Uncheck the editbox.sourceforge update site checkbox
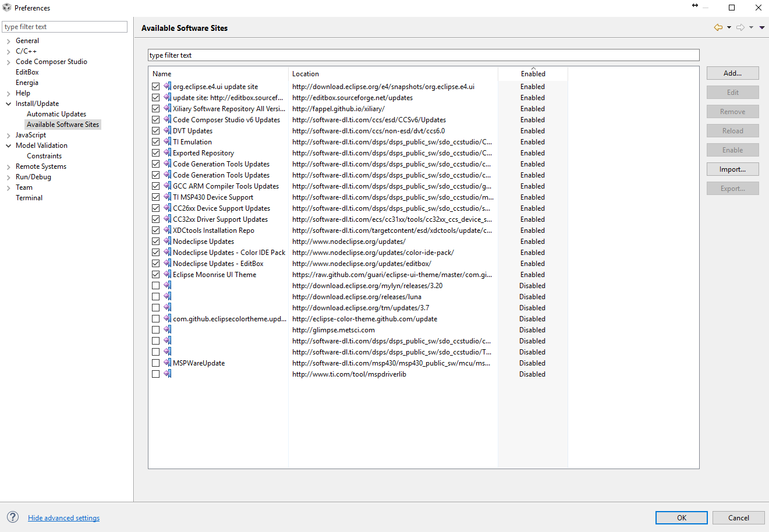This screenshot has height=532, width=769. [155, 97]
